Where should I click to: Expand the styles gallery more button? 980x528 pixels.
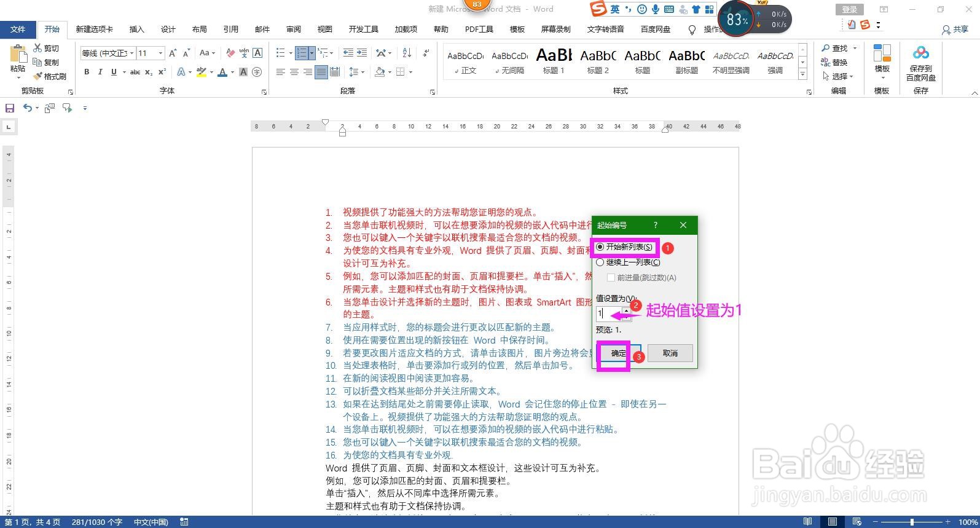pos(802,74)
